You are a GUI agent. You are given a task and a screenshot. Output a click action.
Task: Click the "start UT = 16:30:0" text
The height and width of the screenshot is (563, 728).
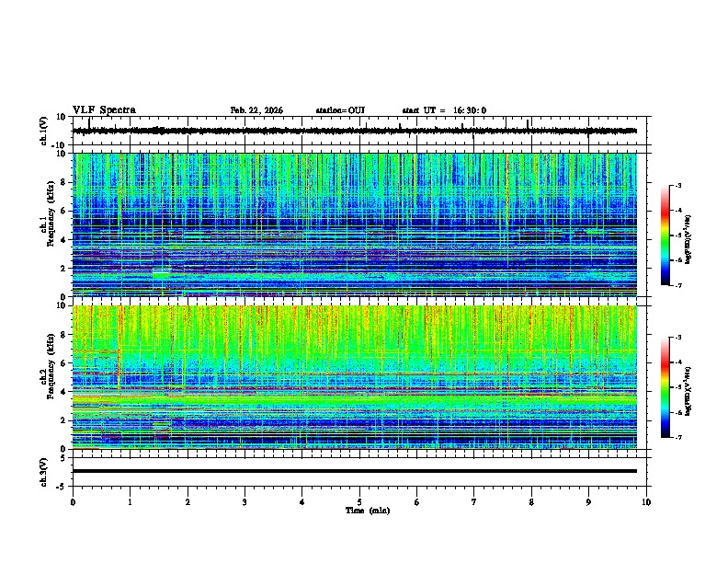pyautogui.click(x=444, y=110)
